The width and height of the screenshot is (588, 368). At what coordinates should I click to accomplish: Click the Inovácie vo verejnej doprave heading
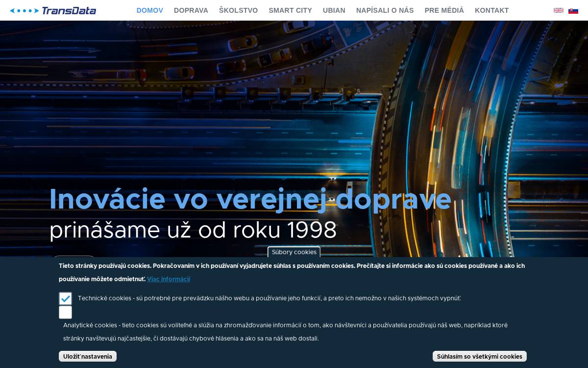250,199
